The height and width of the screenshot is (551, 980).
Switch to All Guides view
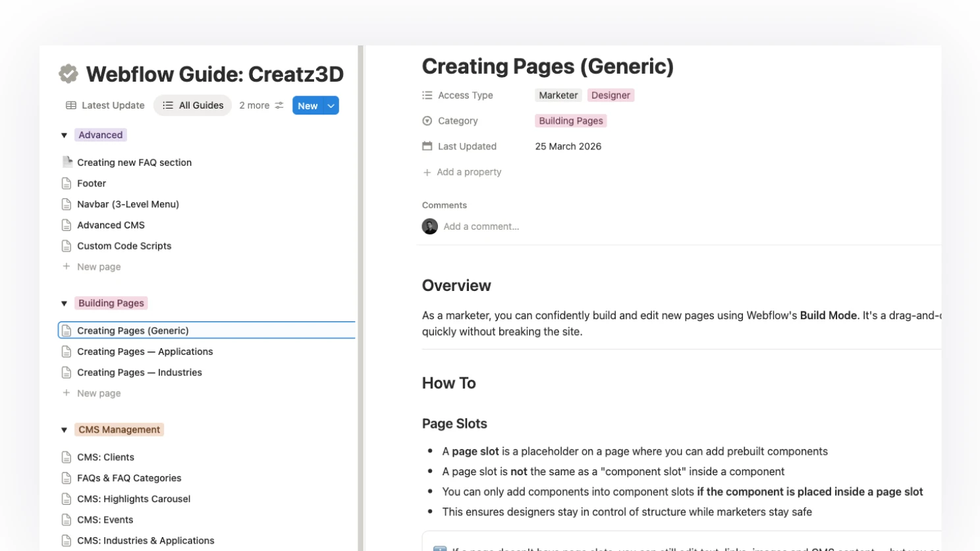point(193,105)
